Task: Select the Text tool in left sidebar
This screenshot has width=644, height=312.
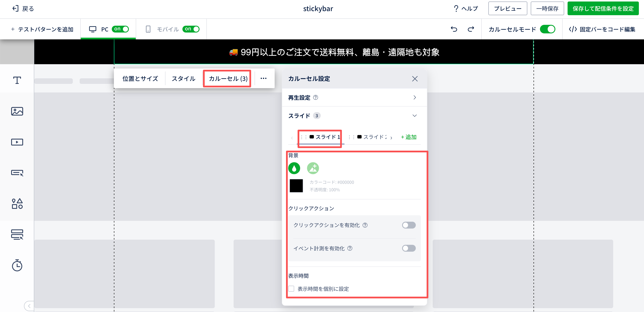Action: point(17,80)
